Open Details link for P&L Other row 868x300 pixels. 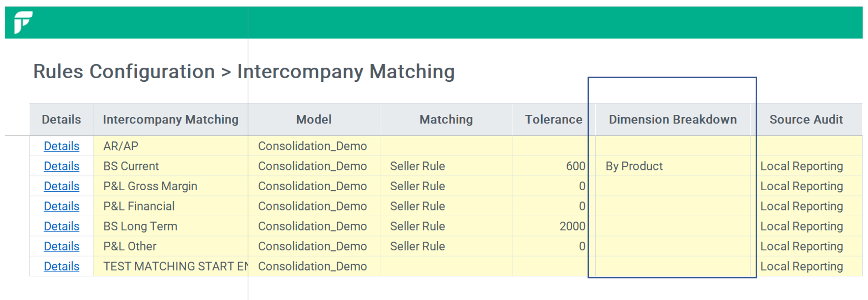click(61, 246)
